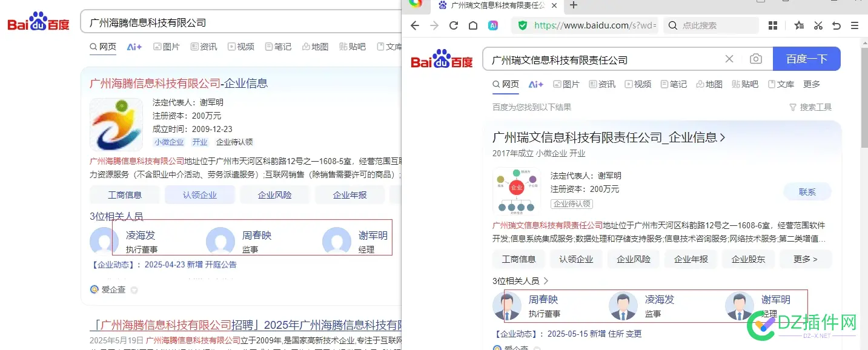Click 周春映 avatar in right window
868x350 pixels.
pyautogui.click(x=507, y=306)
